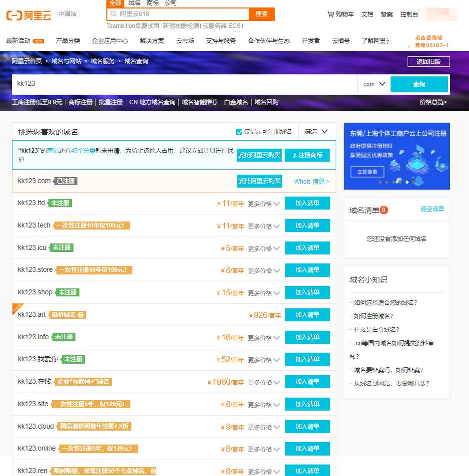
Task: Click 委托阿里云购买 in trademark notice
Action: pyautogui.click(x=259, y=155)
